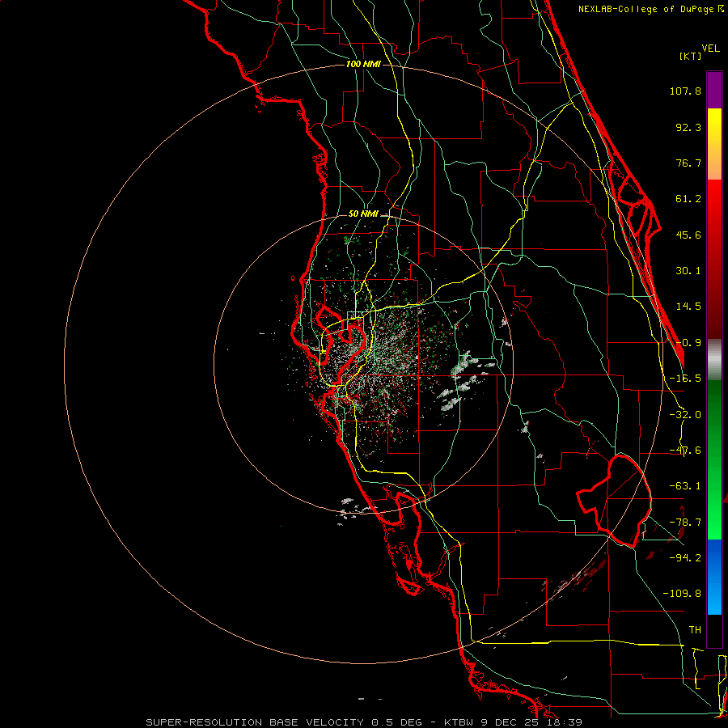The image size is (728, 728).
Task: Click the [KT] units label
Action: pos(691,56)
